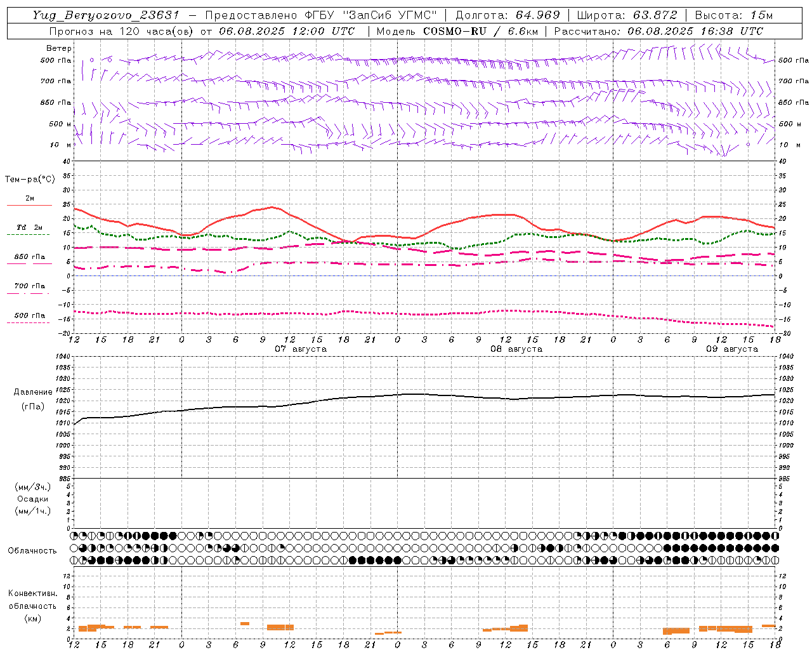Click the (мм/1ч.) precipitation unit label
The width and height of the screenshot is (812, 650).
(x=33, y=511)
